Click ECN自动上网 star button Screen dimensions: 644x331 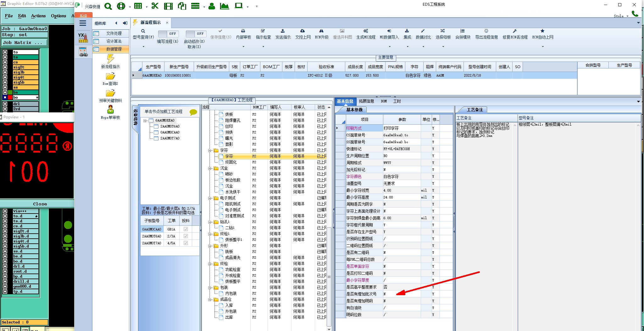[543, 34]
